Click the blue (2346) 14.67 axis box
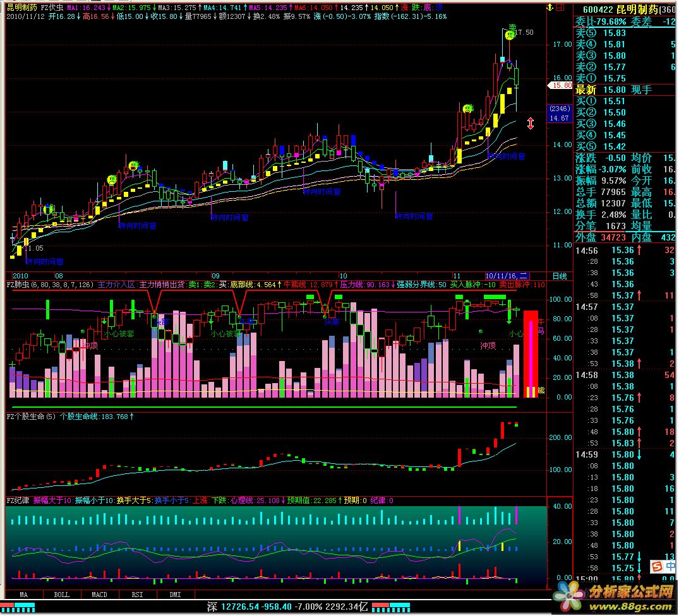The image size is (679, 616). coord(560,114)
